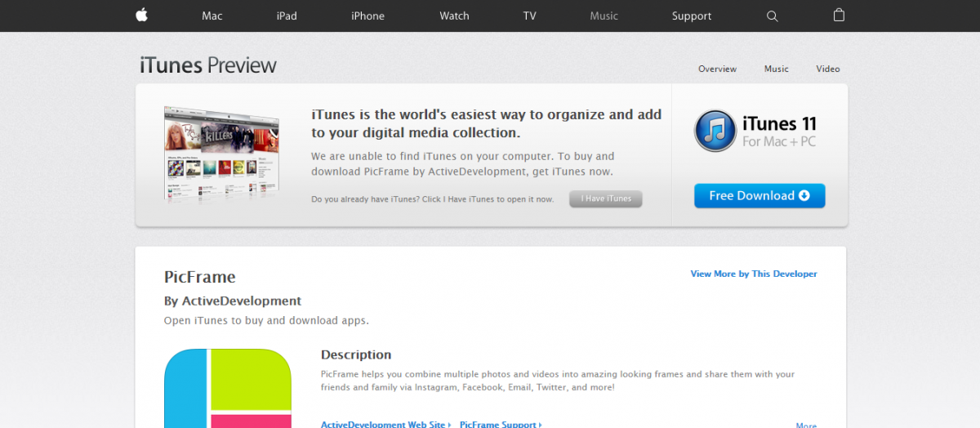Switch to the Music tab in iTunes Preview
This screenshot has height=428, width=980.
tap(777, 69)
